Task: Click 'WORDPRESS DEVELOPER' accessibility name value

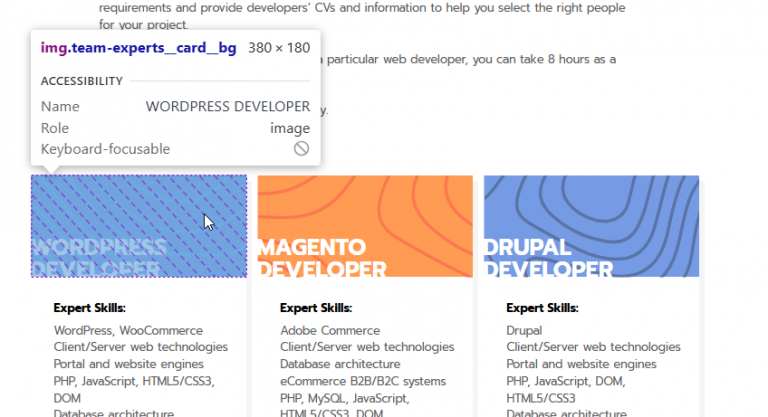Action: coord(228,106)
